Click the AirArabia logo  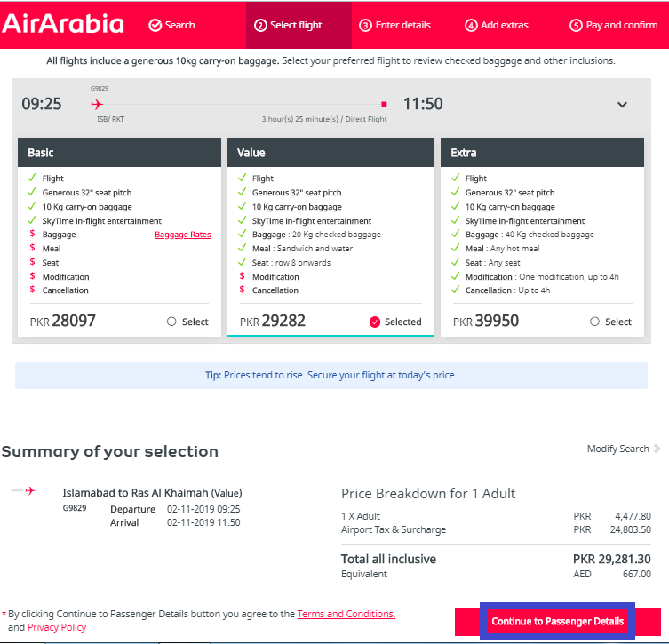tap(63, 24)
